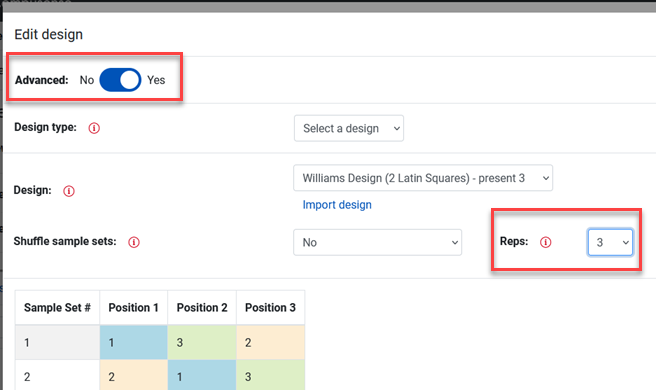This screenshot has width=656, height=390.
Task: Click the Position 3 column header
Action: point(270,308)
